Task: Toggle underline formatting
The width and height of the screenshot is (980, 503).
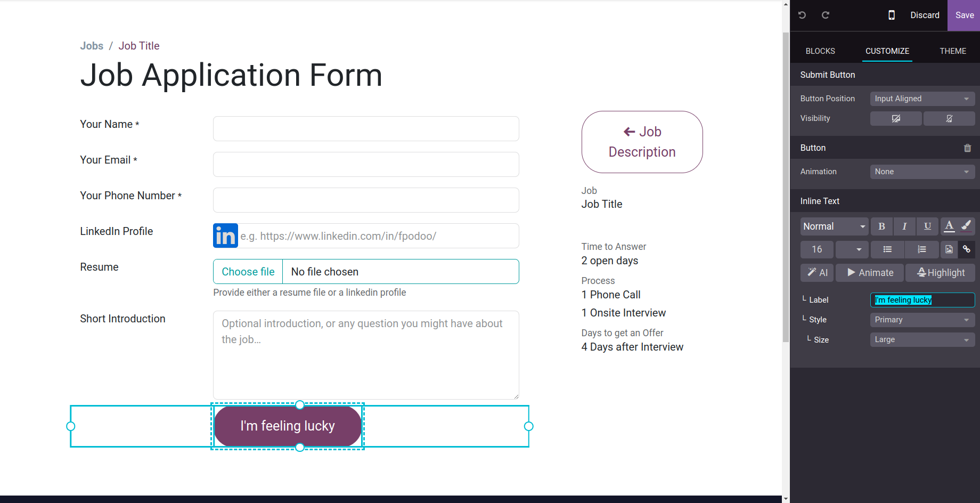Action: point(927,226)
